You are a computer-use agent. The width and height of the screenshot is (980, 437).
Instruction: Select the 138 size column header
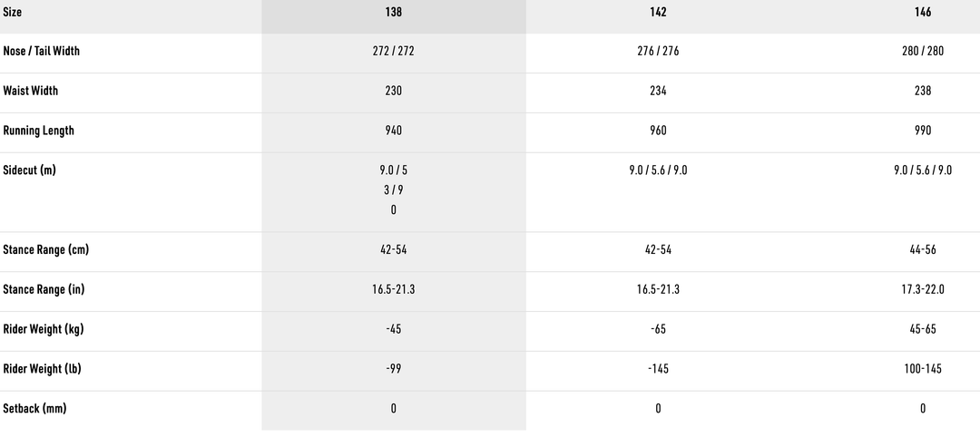393,12
